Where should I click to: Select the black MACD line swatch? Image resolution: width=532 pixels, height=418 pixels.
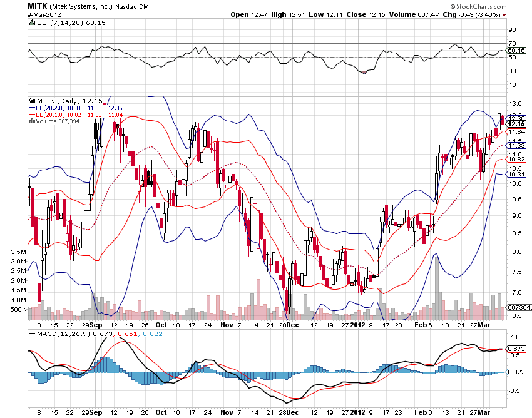point(32,334)
